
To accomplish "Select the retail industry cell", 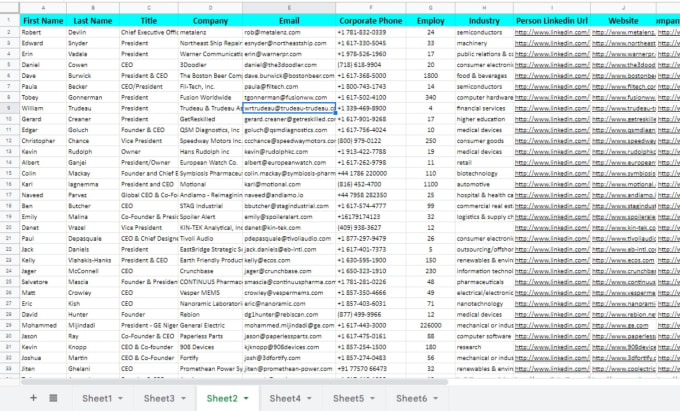I will coord(484,162).
